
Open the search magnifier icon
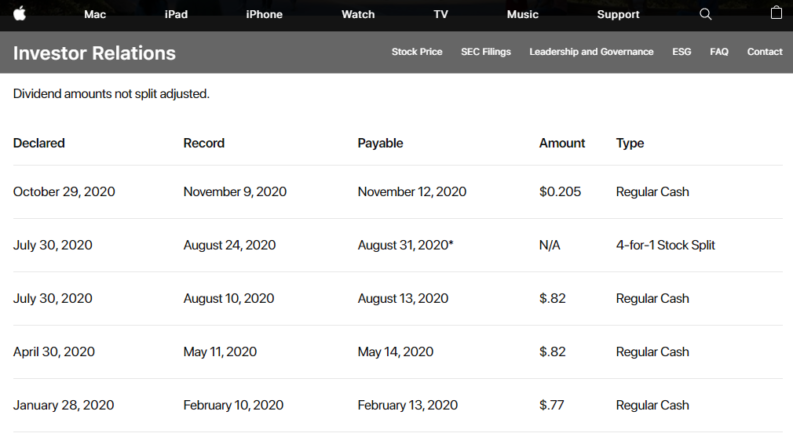coord(706,14)
